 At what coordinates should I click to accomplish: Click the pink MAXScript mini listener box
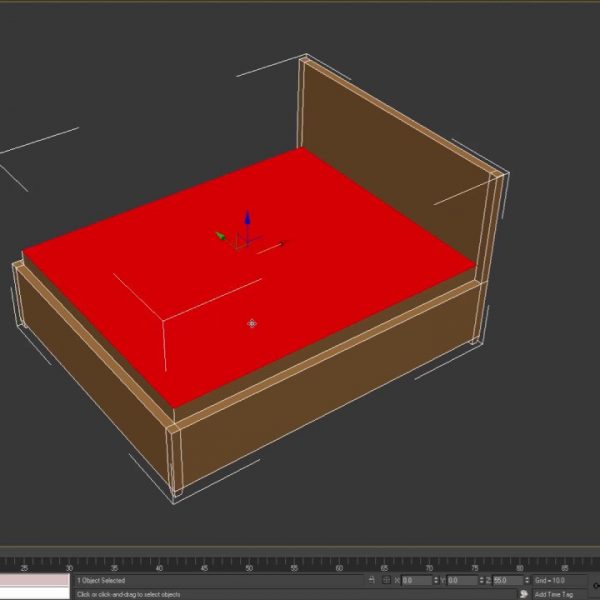click(35, 580)
